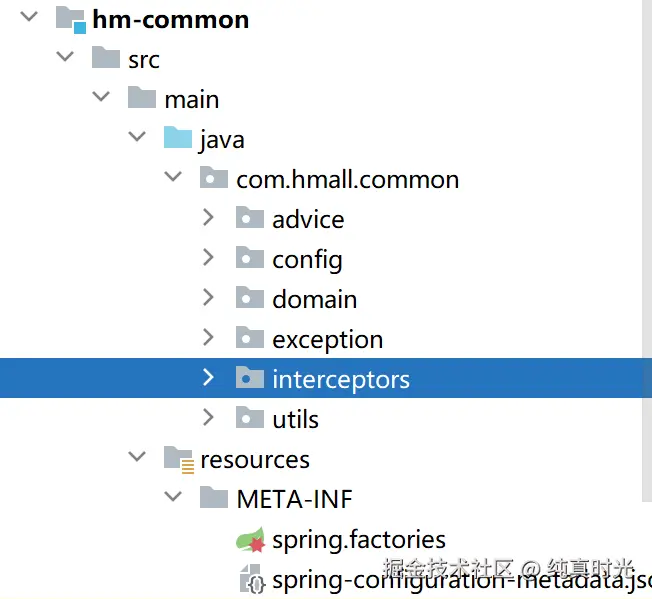Click the advice package icon
This screenshot has width=652, height=599.
pos(250,218)
